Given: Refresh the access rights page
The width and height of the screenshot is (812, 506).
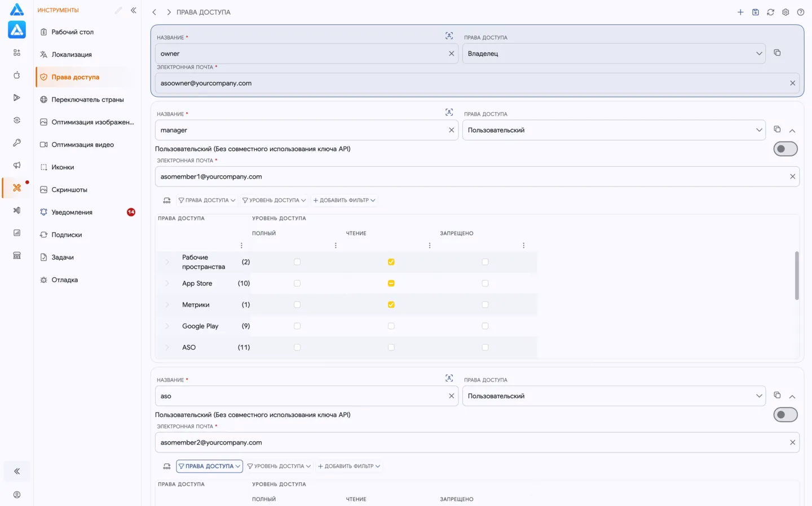Looking at the screenshot, I should pos(770,12).
